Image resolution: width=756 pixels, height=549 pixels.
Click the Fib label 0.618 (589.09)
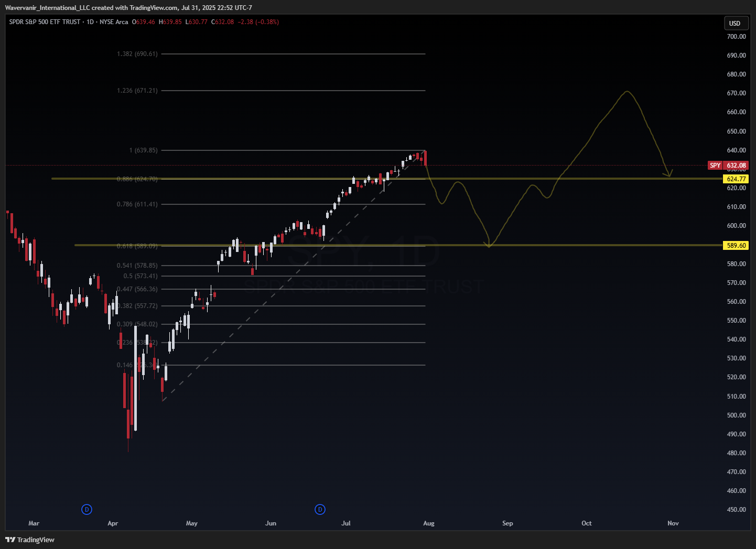point(137,246)
